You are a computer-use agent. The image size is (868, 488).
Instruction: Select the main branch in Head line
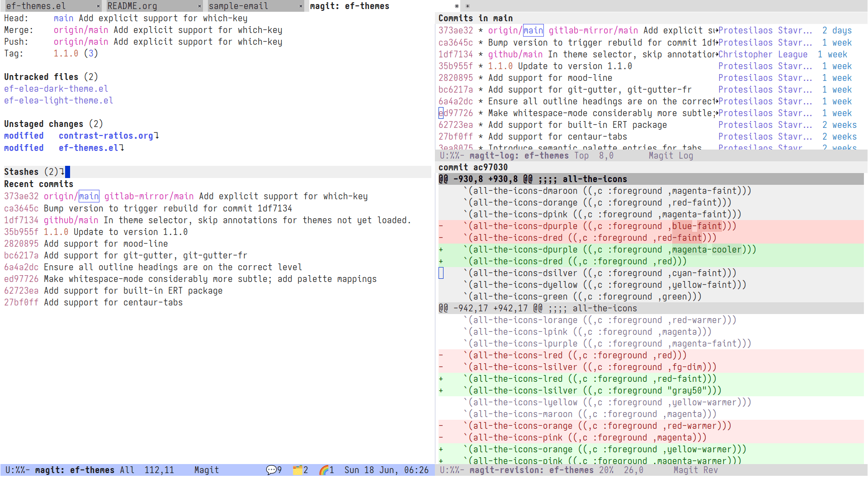pyautogui.click(x=63, y=18)
